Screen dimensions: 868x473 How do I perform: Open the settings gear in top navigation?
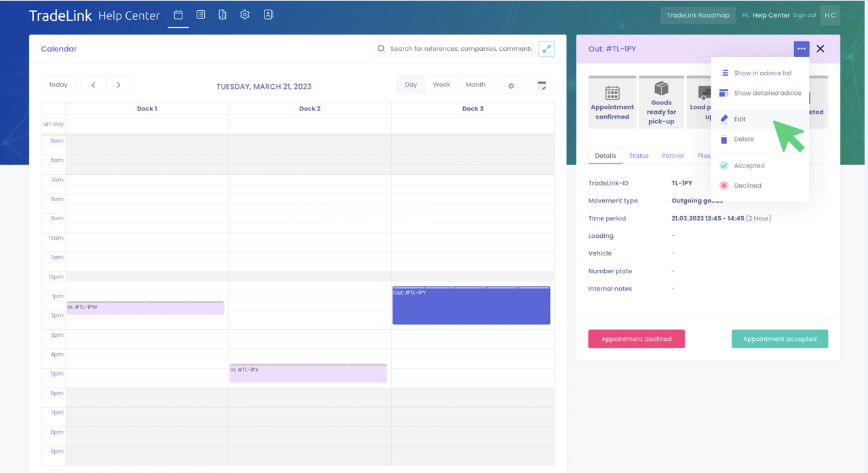[x=245, y=15]
